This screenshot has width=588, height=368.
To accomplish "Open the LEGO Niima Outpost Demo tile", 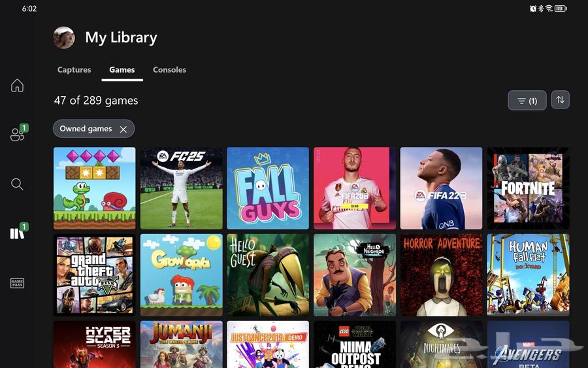I will [354, 344].
